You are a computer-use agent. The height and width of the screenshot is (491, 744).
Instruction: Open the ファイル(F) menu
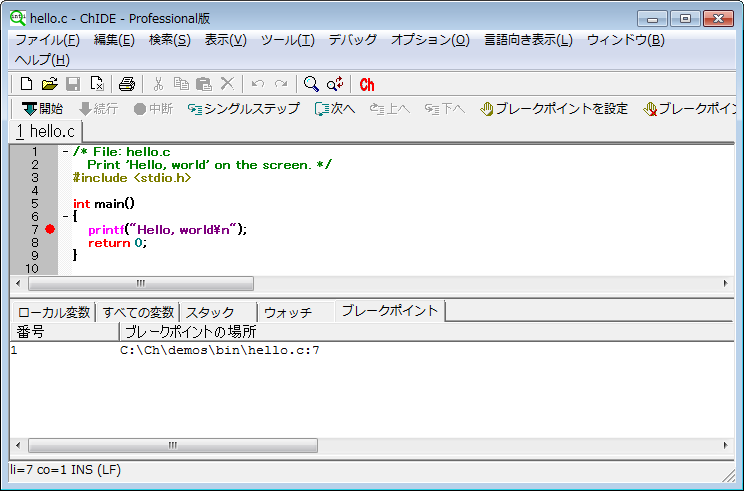coord(47,40)
